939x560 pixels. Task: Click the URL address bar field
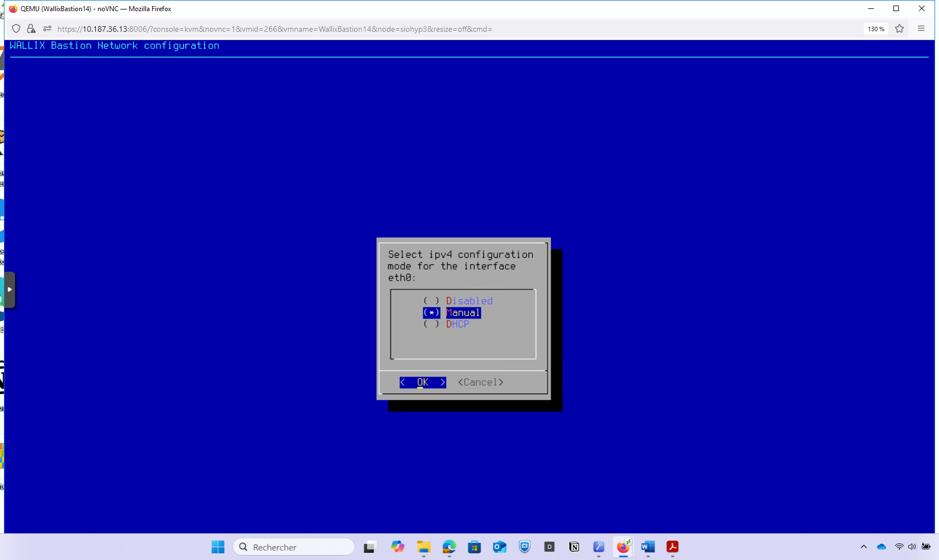(x=390, y=29)
